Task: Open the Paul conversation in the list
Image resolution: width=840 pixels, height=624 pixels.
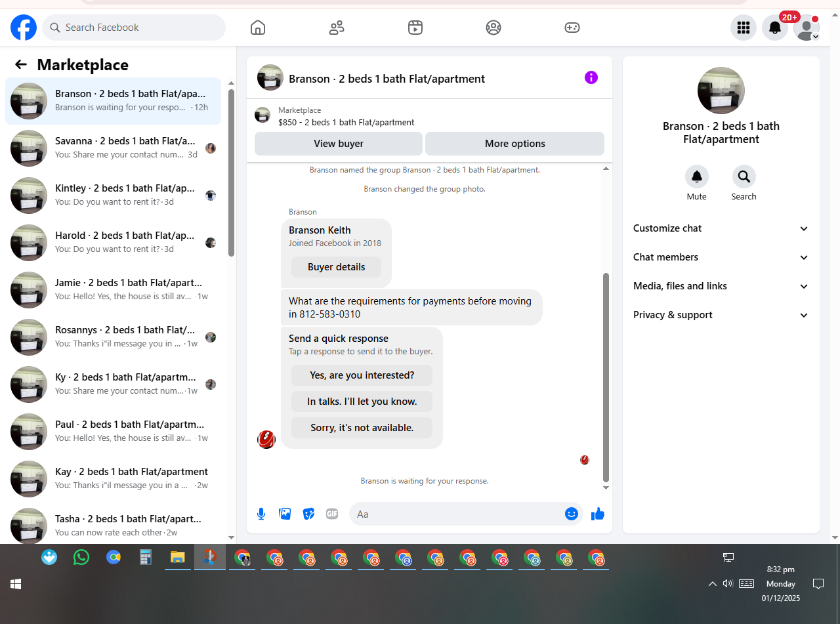Action: (113, 432)
